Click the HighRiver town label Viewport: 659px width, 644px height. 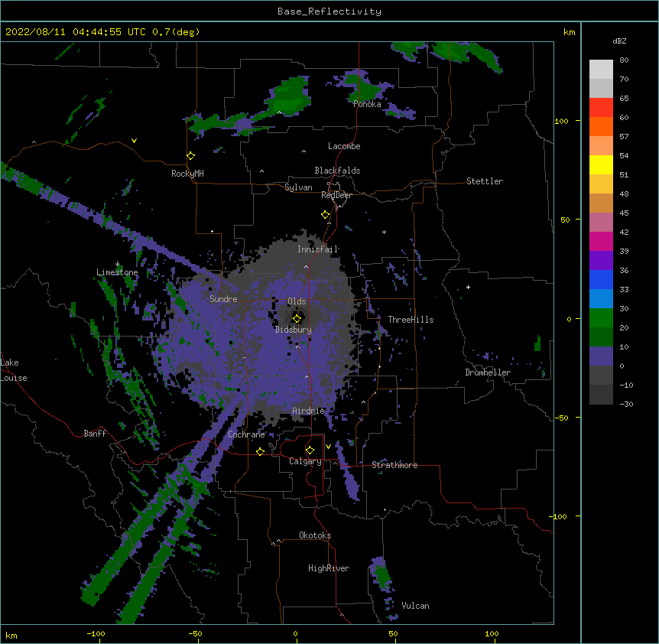(328, 568)
